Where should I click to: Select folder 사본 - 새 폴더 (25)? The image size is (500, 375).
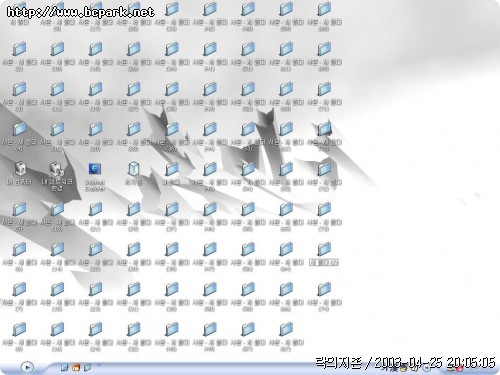[x=133, y=16]
